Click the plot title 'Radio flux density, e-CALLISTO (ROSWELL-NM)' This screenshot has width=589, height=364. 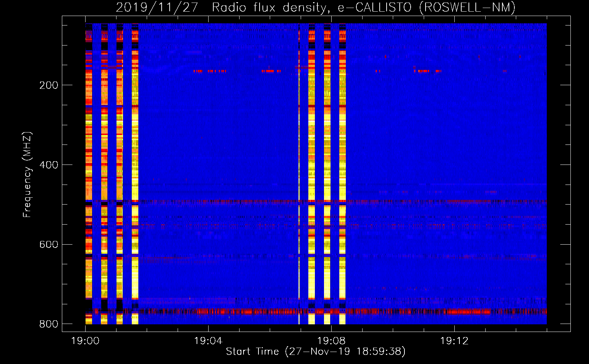(x=363, y=7)
